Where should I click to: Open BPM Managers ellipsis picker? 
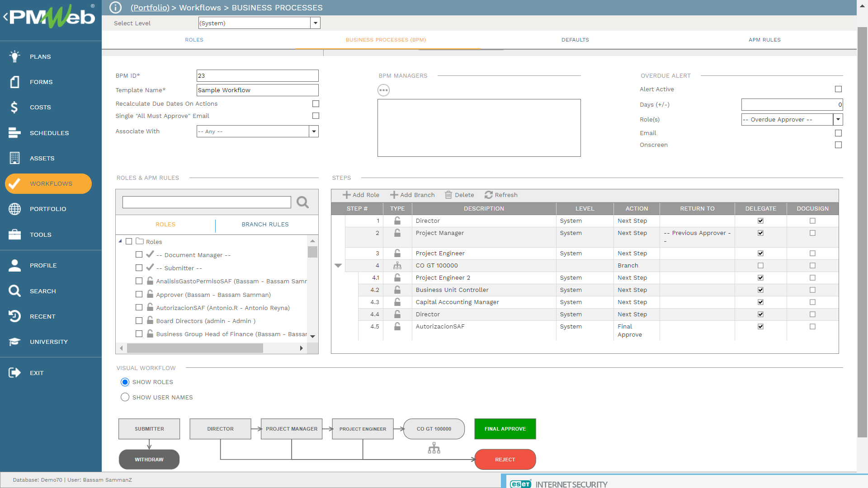coord(383,90)
